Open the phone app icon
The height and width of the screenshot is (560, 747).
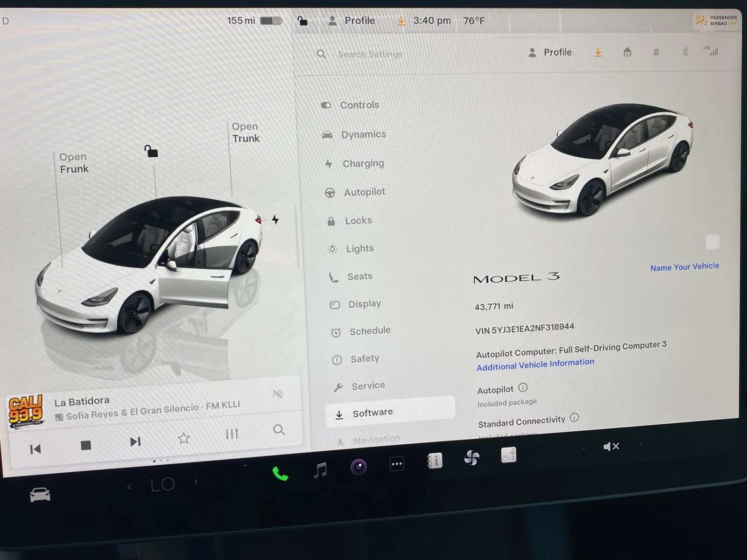(x=280, y=474)
